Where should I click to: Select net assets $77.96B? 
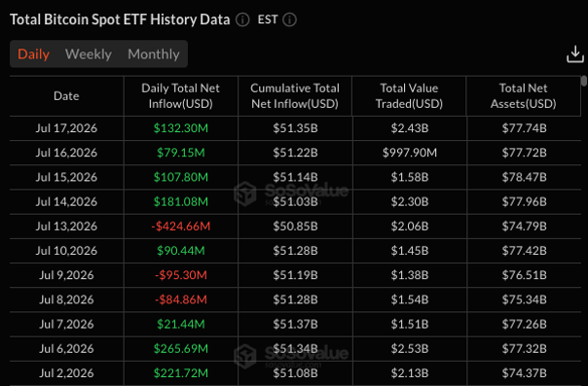coord(524,202)
